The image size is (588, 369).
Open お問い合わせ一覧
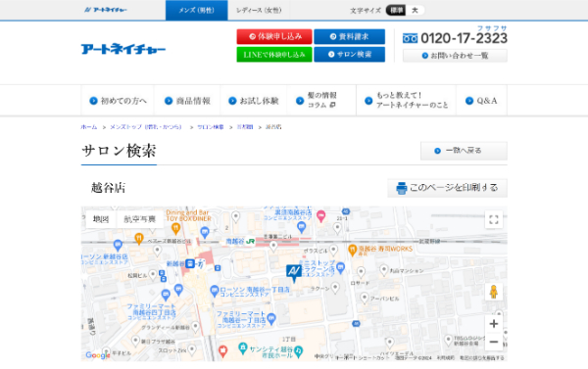455,56
